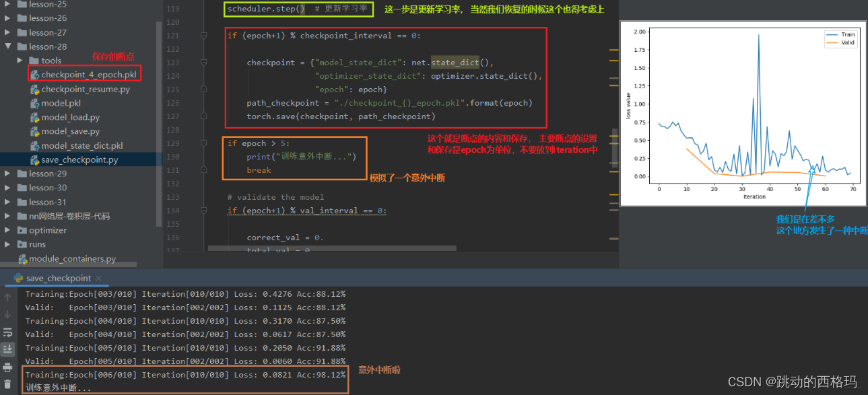Click the tools folder icon
The height and width of the screenshot is (395, 868).
[35, 61]
